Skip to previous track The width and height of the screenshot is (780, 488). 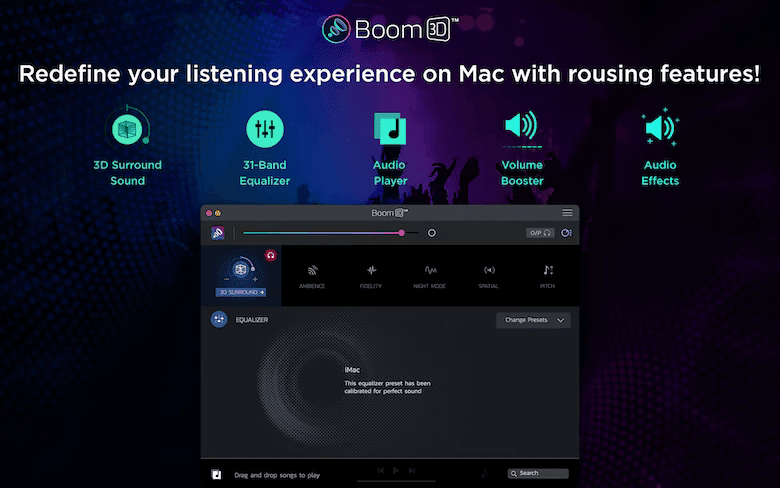click(x=381, y=470)
